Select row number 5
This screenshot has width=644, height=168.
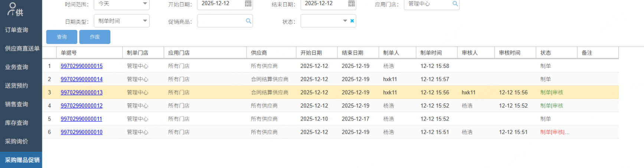click(49, 119)
